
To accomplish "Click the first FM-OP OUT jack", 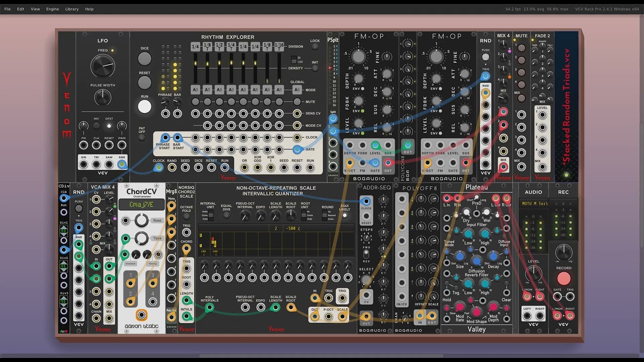I will click(x=388, y=163).
